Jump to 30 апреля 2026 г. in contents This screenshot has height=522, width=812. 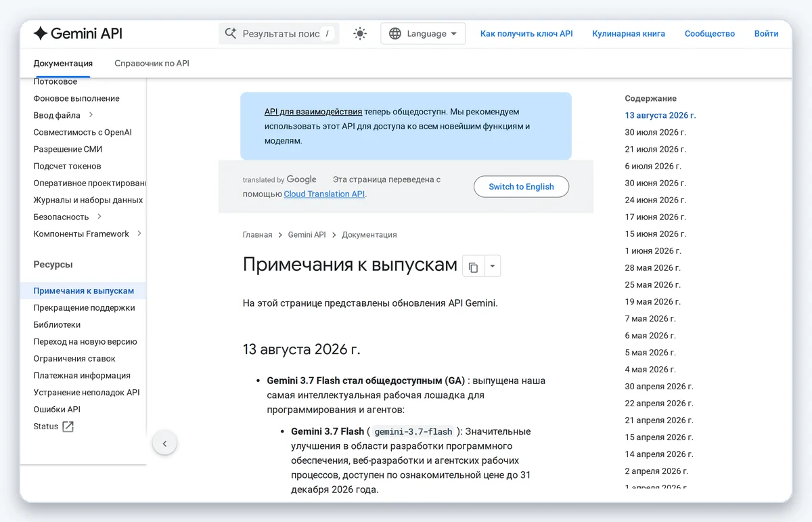(x=659, y=387)
